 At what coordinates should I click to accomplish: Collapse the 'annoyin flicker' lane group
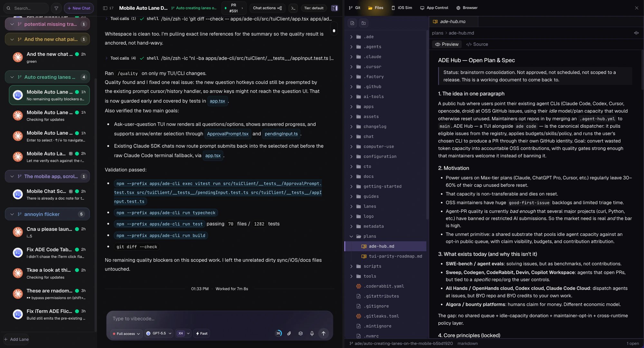coord(12,214)
